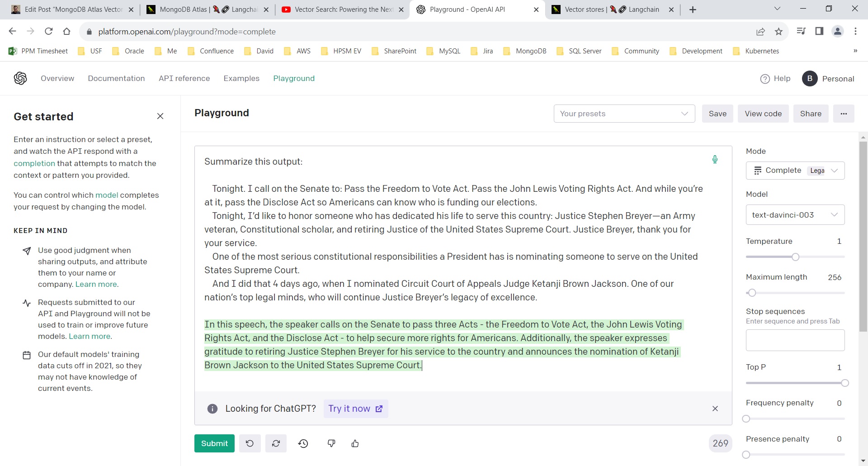The height and width of the screenshot is (466, 868).
Task: Click the OpenAI logo icon
Action: click(x=20, y=78)
